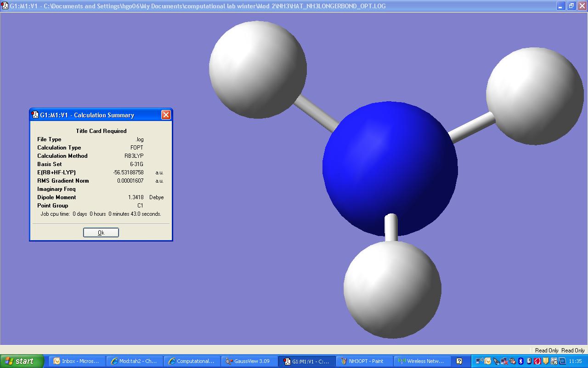The image size is (588, 368).
Task: Restore down the molecule viewer window
Action: [x=571, y=6]
